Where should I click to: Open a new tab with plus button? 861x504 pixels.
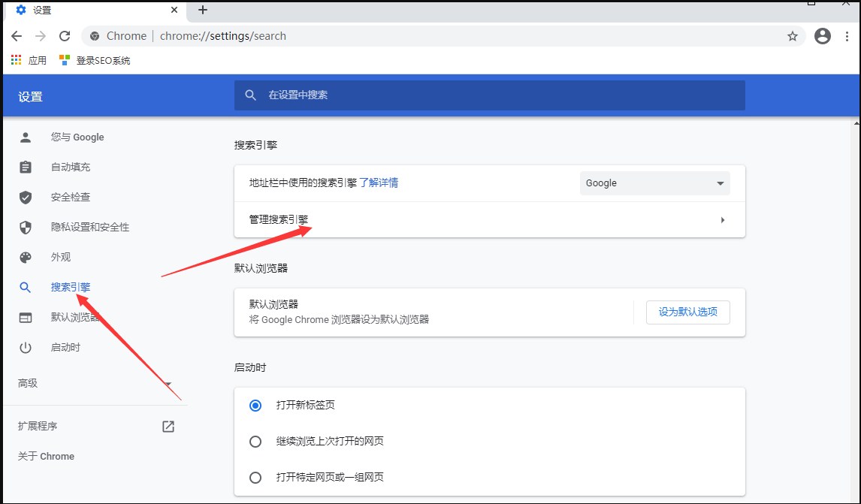tap(203, 10)
